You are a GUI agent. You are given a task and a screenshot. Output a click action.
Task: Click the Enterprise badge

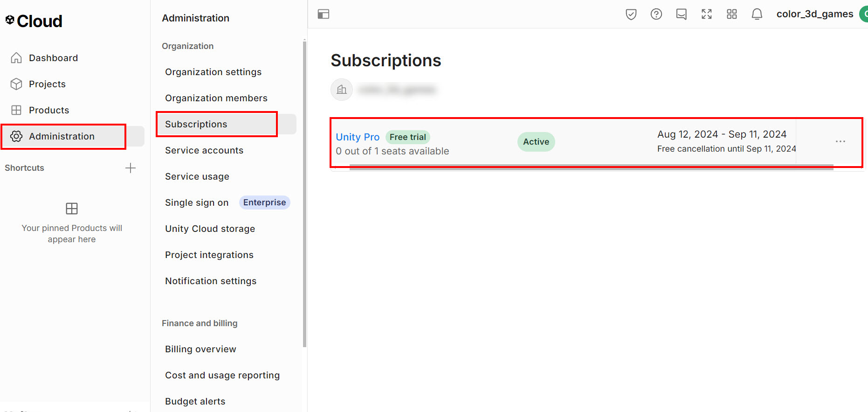coord(264,203)
